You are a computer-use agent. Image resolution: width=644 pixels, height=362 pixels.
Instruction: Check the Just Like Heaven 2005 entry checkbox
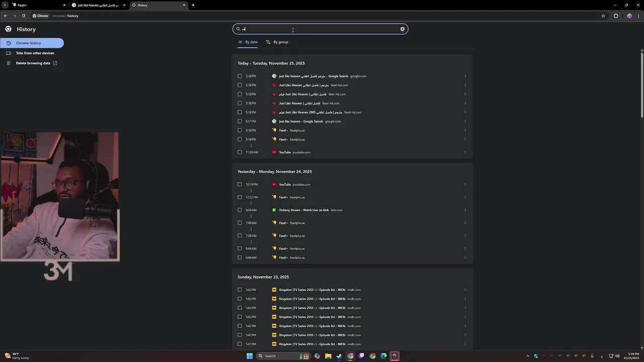pyautogui.click(x=239, y=113)
